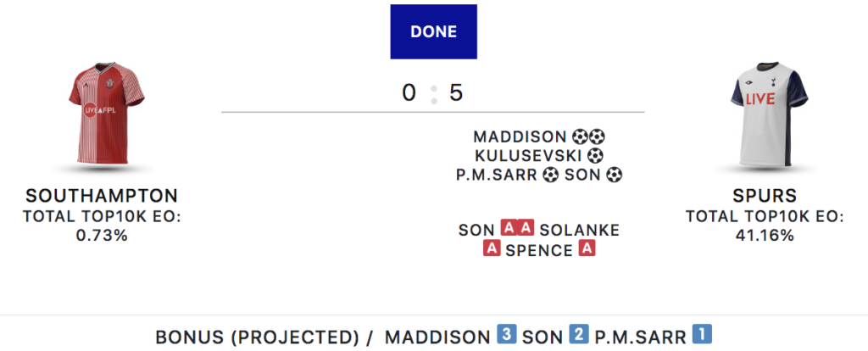Click the assist badge right of SPENCE
Screen dimensions: 868x351
click(587, 249)
